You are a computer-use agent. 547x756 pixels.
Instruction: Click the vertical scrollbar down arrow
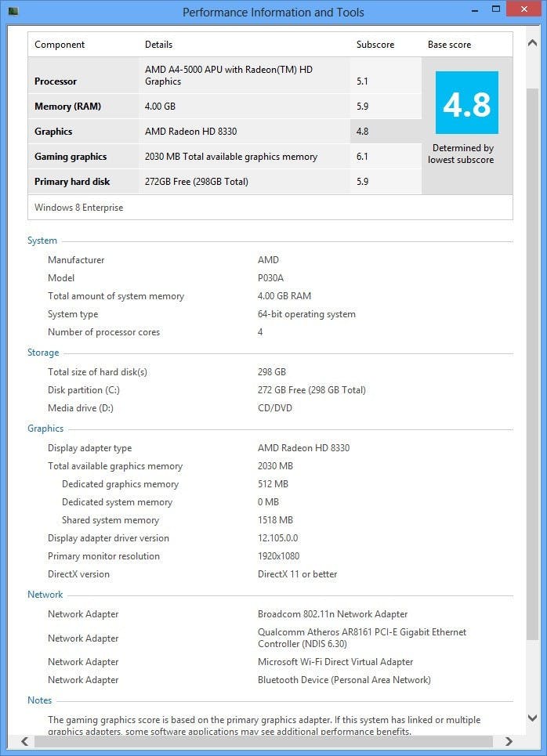(x=532, y=718)
